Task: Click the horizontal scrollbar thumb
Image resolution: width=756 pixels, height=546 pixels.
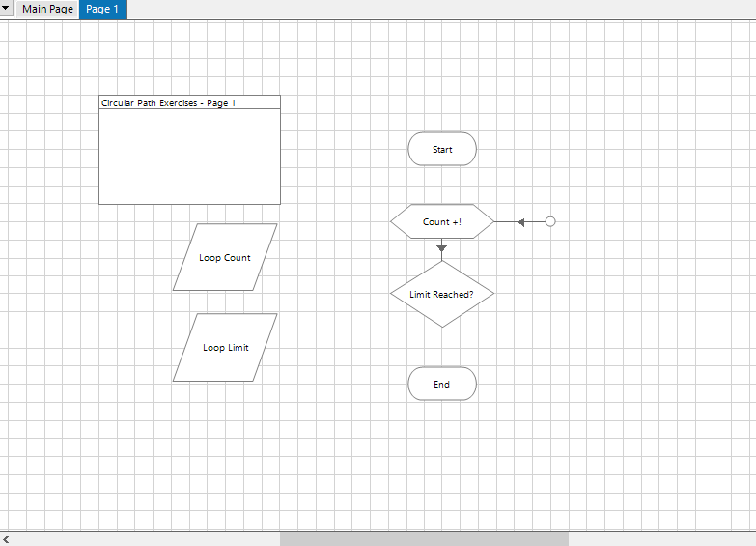Action: [x=424, y=539]
